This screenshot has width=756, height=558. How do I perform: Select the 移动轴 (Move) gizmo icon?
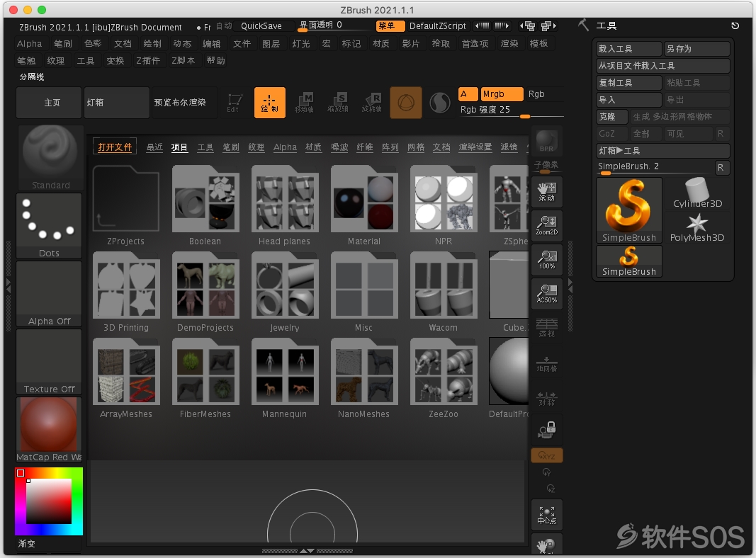coord(304,103)
